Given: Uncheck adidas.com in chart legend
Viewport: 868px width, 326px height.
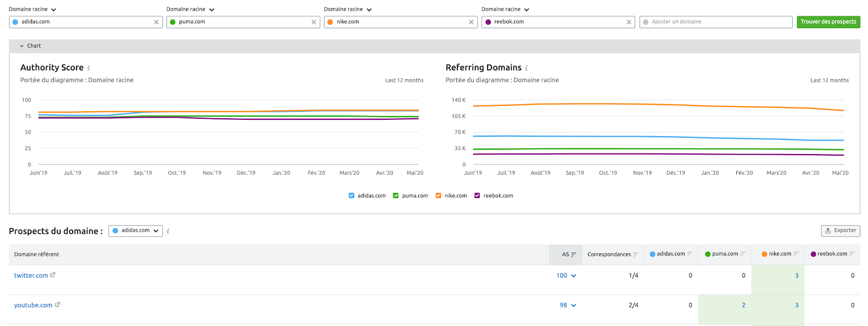Looking at the screenshot, I should coord(352,196).
